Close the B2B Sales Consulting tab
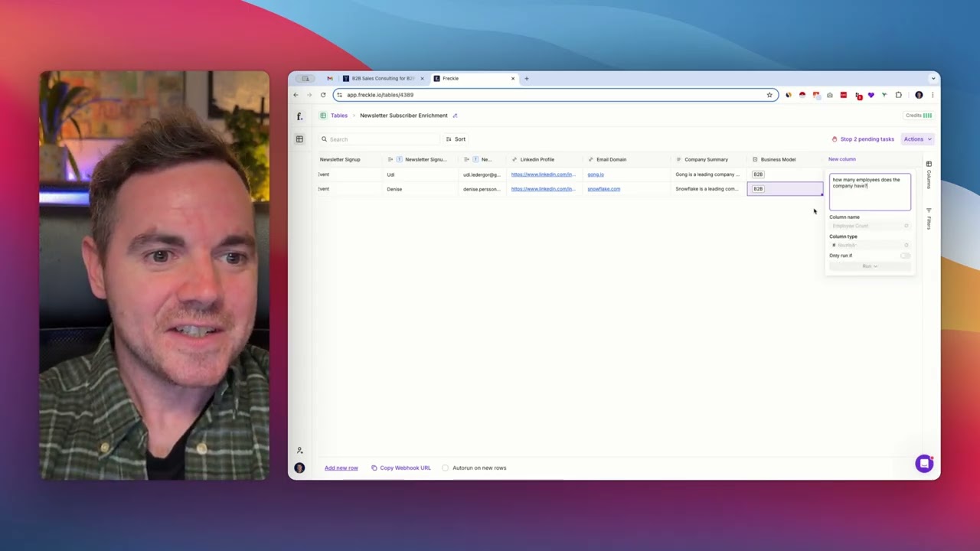 (421, 78)
